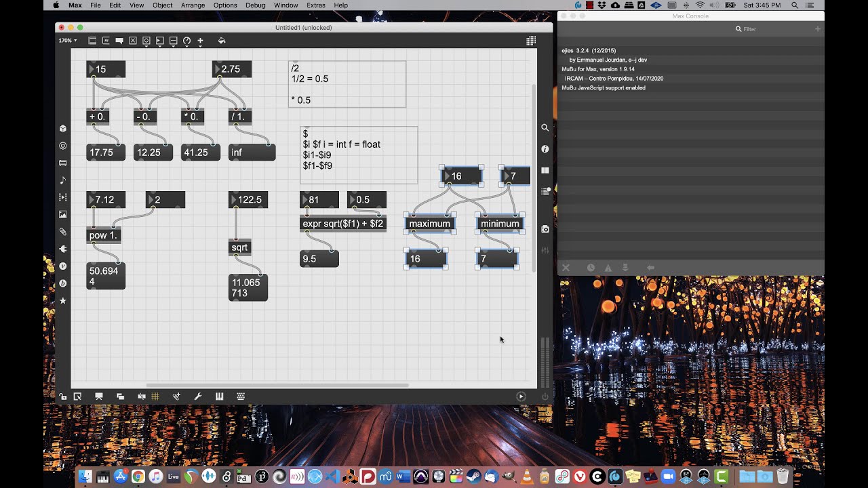Add a comment box from top toolbar

click(x=119, y=41)
